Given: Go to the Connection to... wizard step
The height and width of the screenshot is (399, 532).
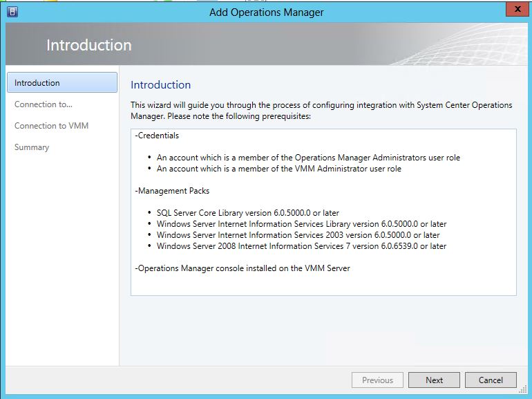Looking at the screenshot, I should pos(44,104).
